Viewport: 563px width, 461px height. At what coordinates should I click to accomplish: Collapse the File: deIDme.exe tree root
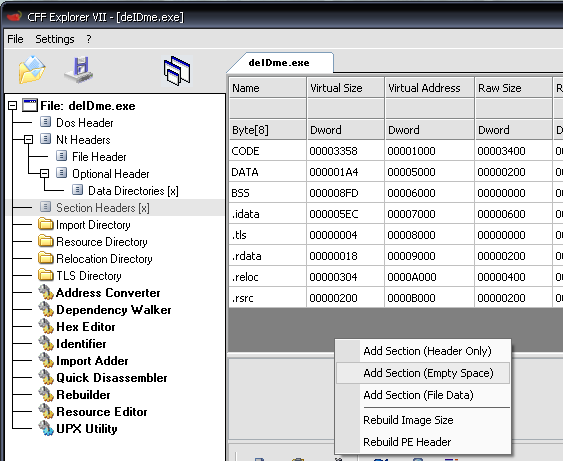pos(13,106)
